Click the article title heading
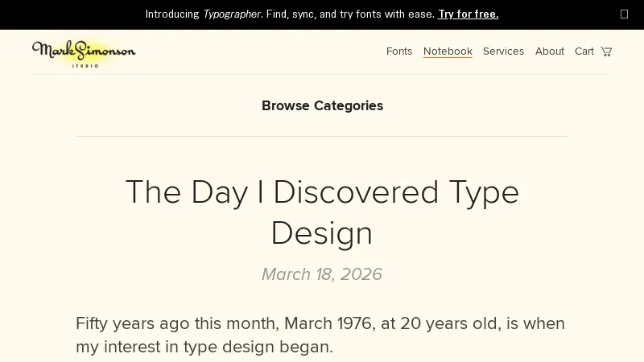The image size is (644, 362). pos(322,212)
